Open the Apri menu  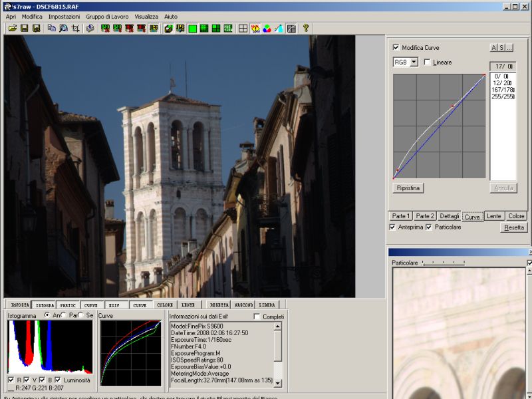click(11, 17)
